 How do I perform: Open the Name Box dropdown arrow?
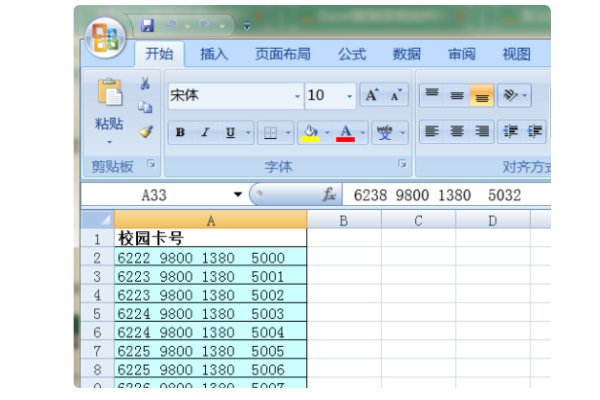click(238, 194)
